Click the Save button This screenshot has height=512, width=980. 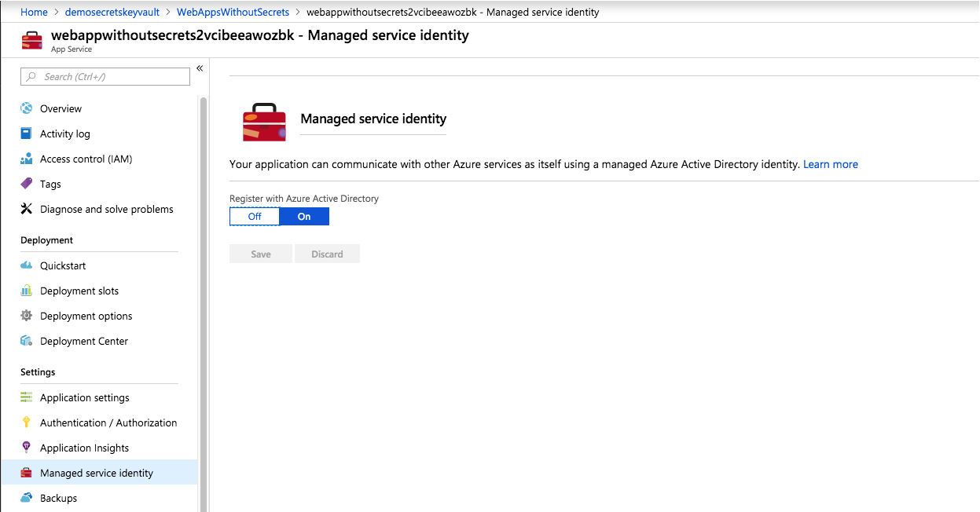pos(261,254)
